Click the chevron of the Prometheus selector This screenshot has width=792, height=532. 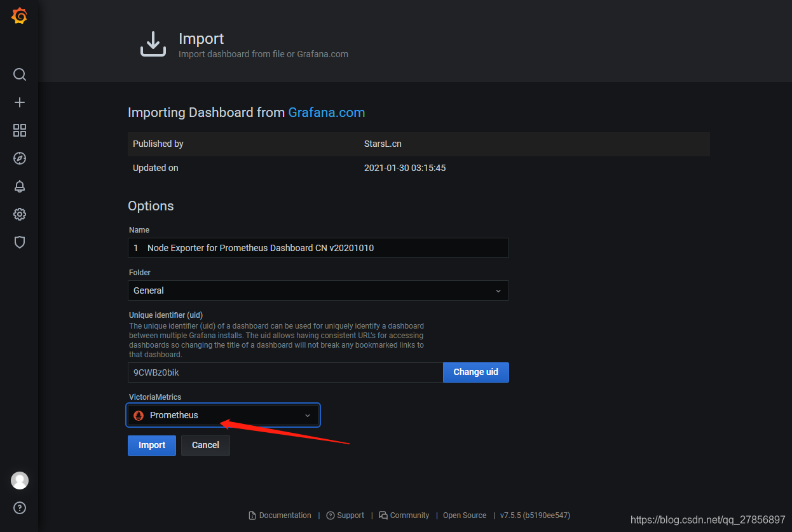tap(308, 415)
